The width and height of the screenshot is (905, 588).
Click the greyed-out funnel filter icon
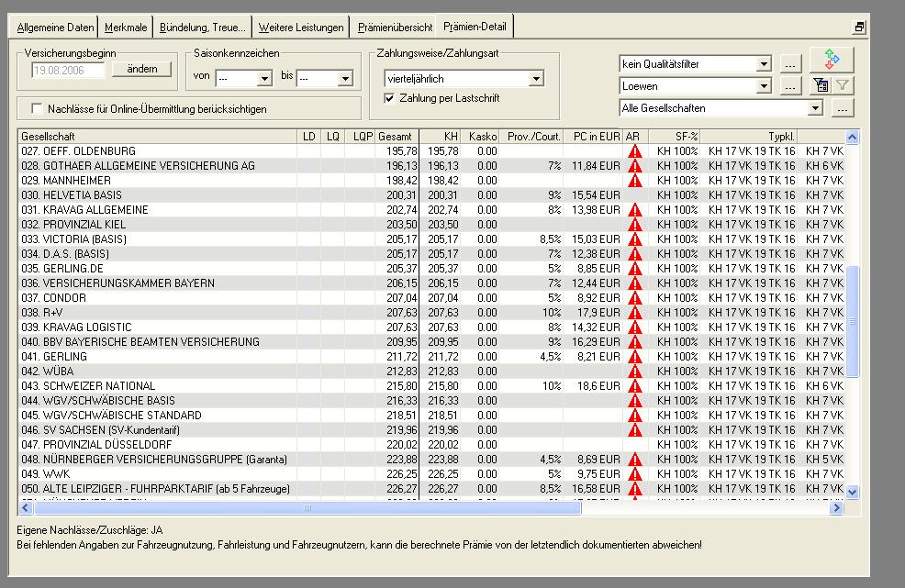tap(843, 86)
